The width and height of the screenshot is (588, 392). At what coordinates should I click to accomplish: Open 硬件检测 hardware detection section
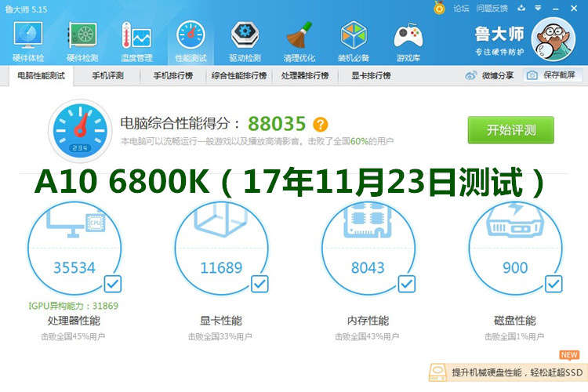82,42
